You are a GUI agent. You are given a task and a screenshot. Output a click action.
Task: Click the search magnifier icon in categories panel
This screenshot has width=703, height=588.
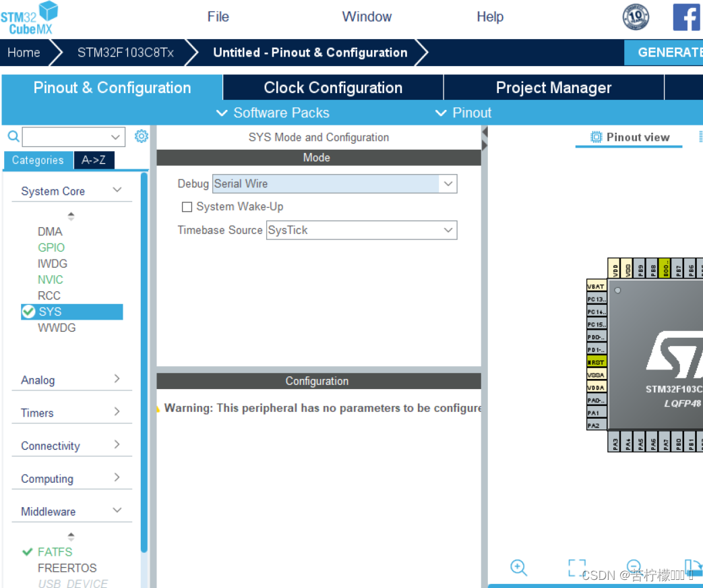tap(14, 136)
